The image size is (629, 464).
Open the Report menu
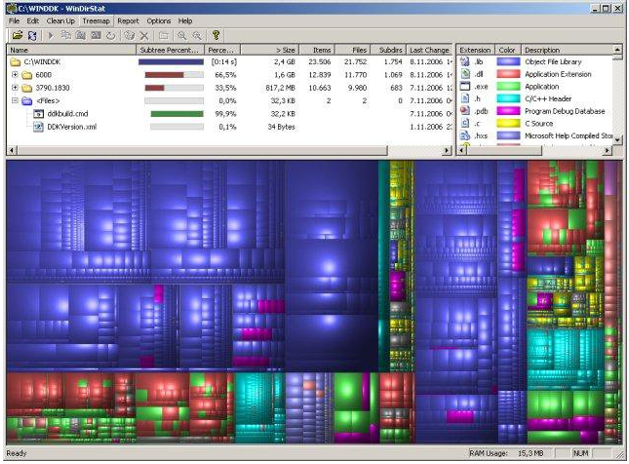128,20
